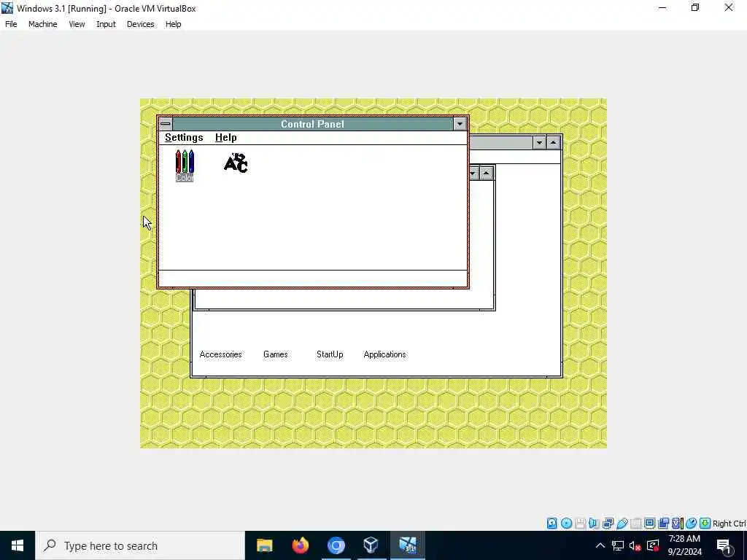Click the Main group window's up arrow

pyautogui.click(x=486, y=174)
